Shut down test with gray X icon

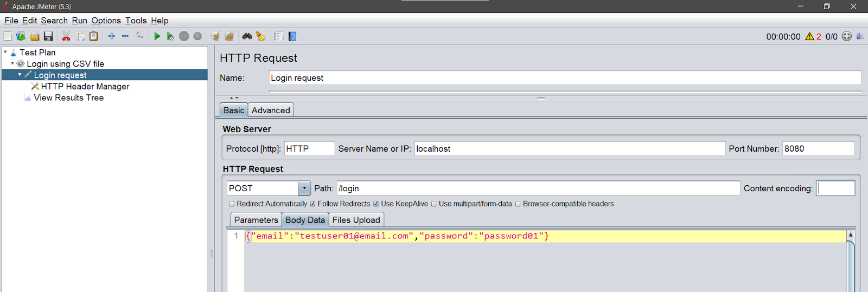pos(197,36)
